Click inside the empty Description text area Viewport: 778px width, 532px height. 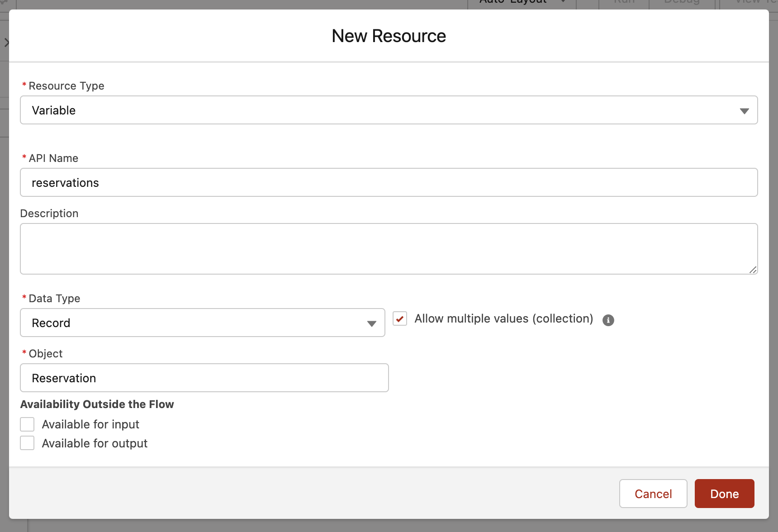(x=388, y=249)
